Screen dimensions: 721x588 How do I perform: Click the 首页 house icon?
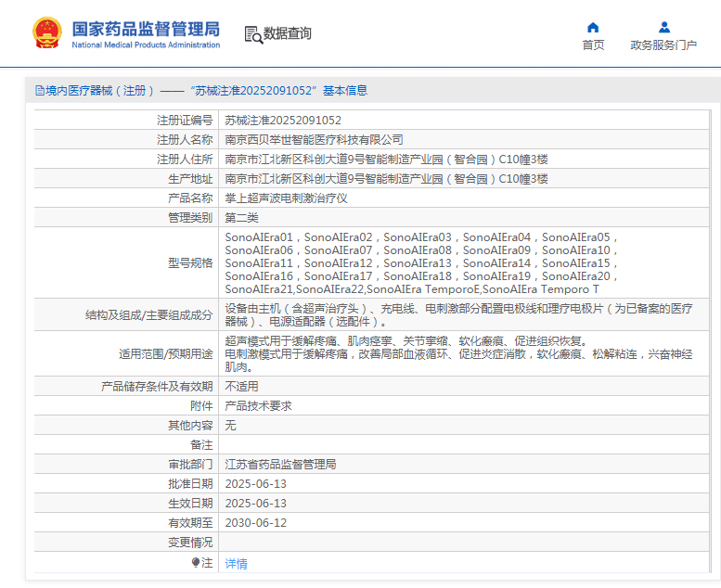pyautogui.click(x=593, y=27)
